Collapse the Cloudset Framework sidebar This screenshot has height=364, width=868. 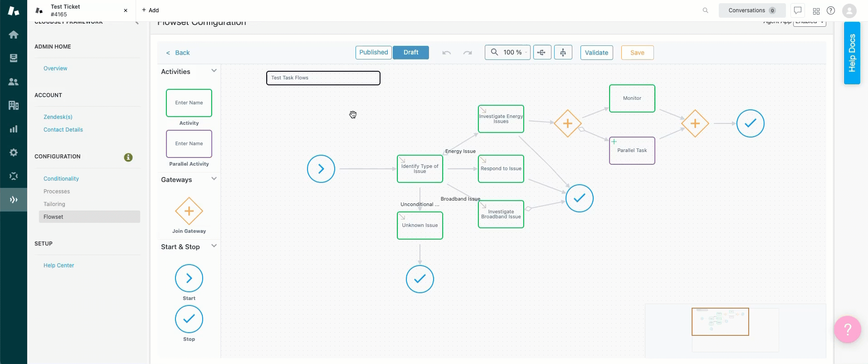(137, 23)
